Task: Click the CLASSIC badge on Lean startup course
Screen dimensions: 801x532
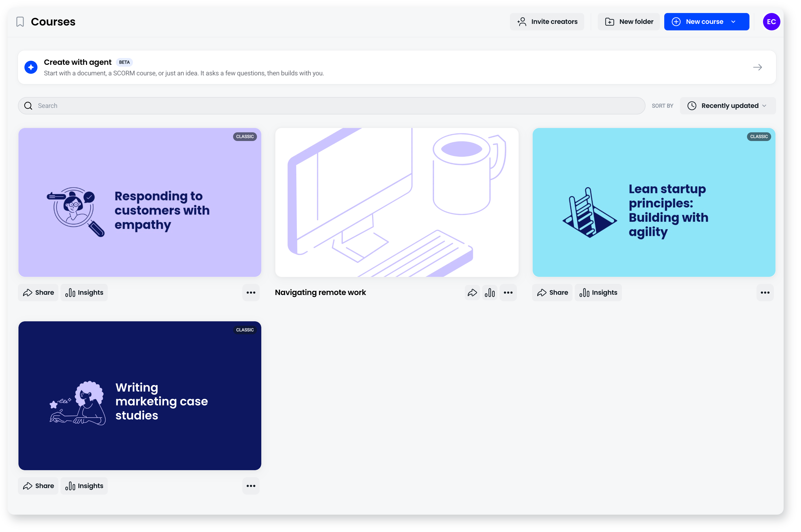Action: coord(759,137)
